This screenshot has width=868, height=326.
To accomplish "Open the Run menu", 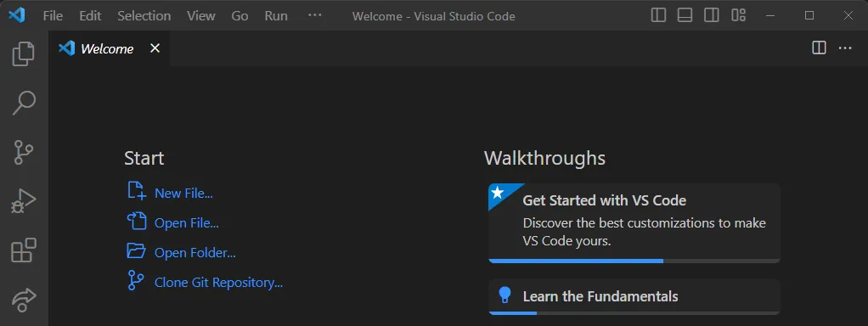I will tap(276, 16).
